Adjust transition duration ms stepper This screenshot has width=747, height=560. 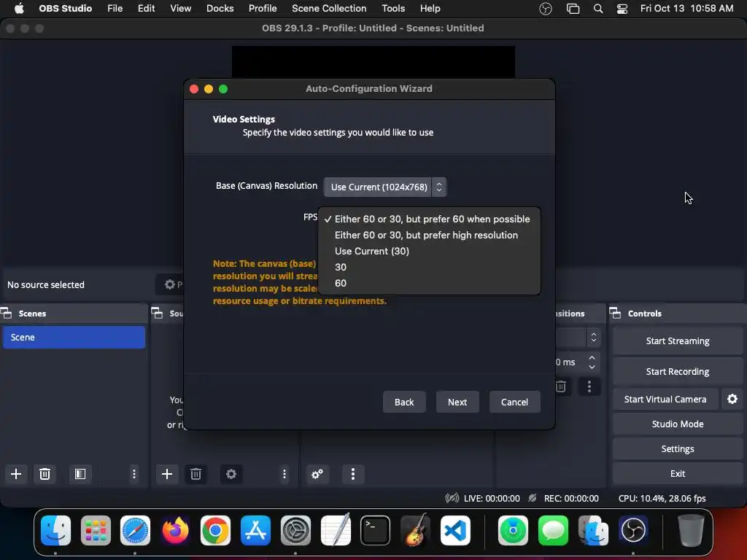592,362
